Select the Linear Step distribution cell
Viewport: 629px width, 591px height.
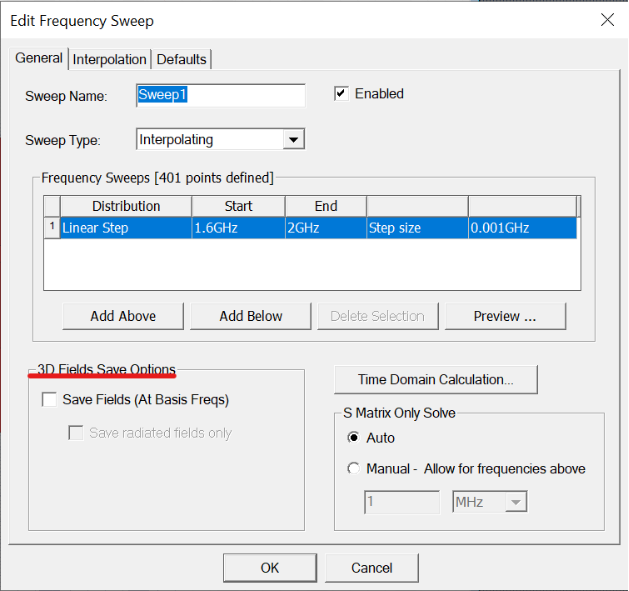click(x=126, y=228)
